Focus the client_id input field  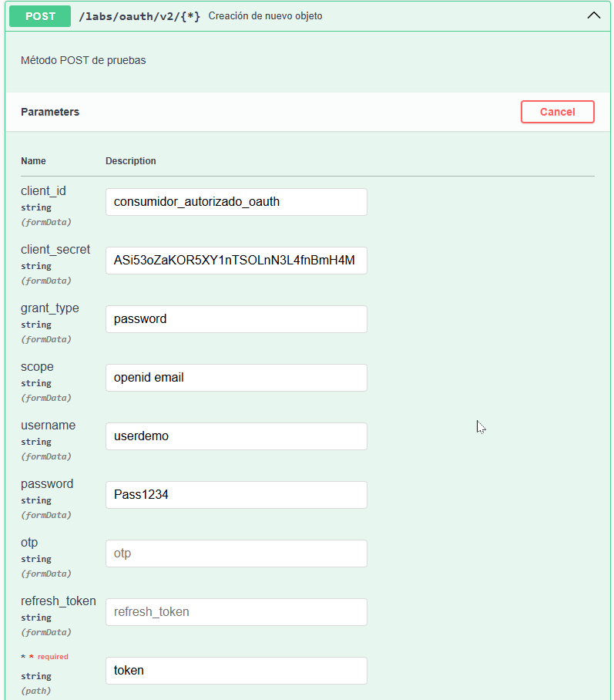click(236, 202)
